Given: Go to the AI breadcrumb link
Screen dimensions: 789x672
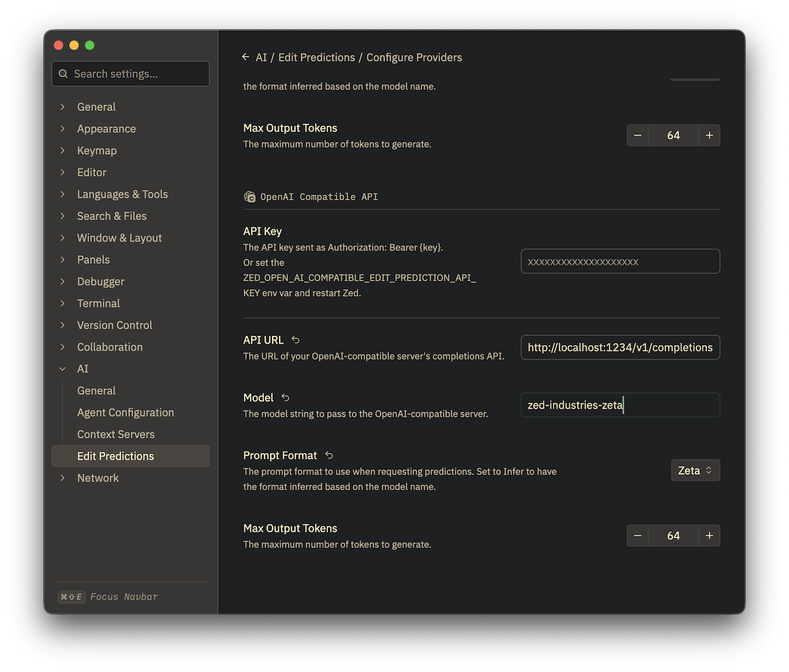Looking at the screenshot, I should coord(261,57).
